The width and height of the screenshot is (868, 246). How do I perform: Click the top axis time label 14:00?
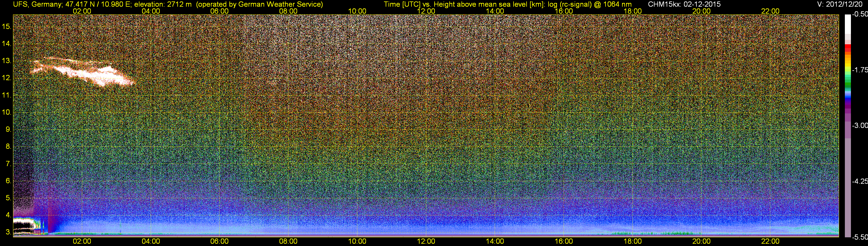pyautogui.click(x=495, y=11)
